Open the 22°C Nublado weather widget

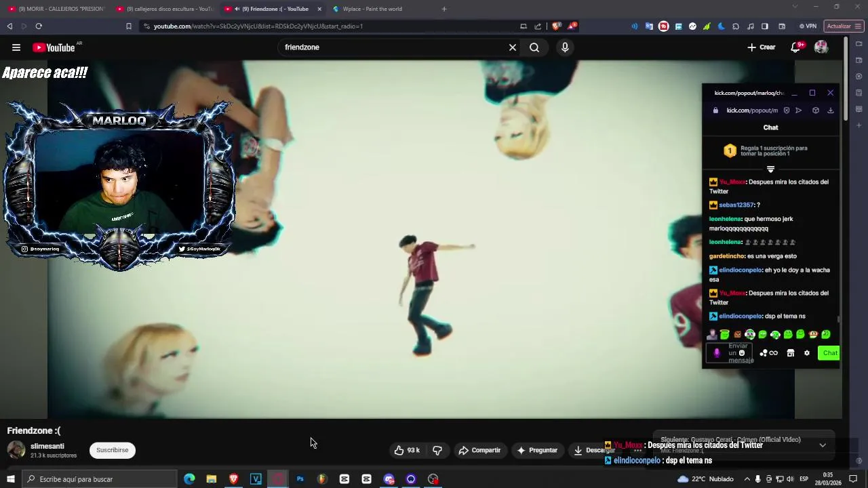705,479
